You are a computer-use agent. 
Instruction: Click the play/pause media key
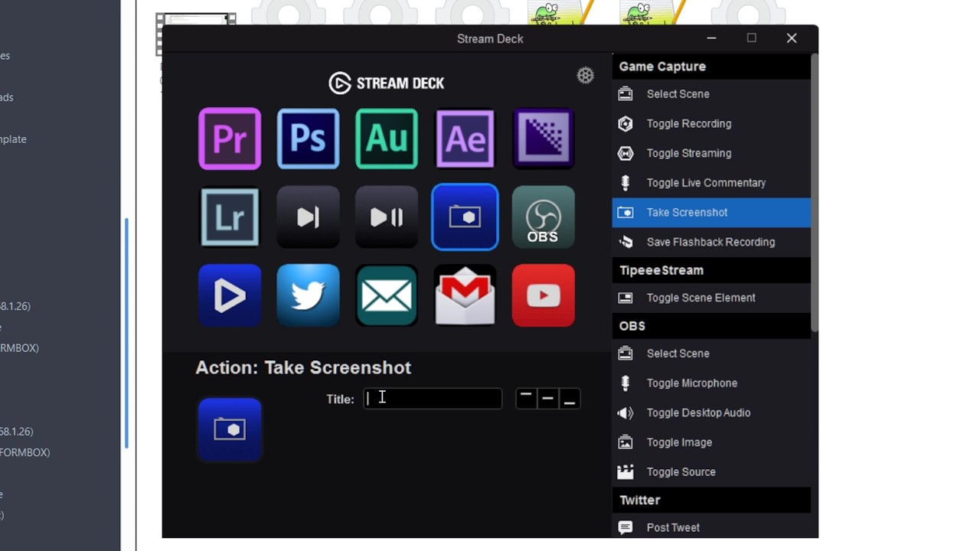click(x=387, y=217)
